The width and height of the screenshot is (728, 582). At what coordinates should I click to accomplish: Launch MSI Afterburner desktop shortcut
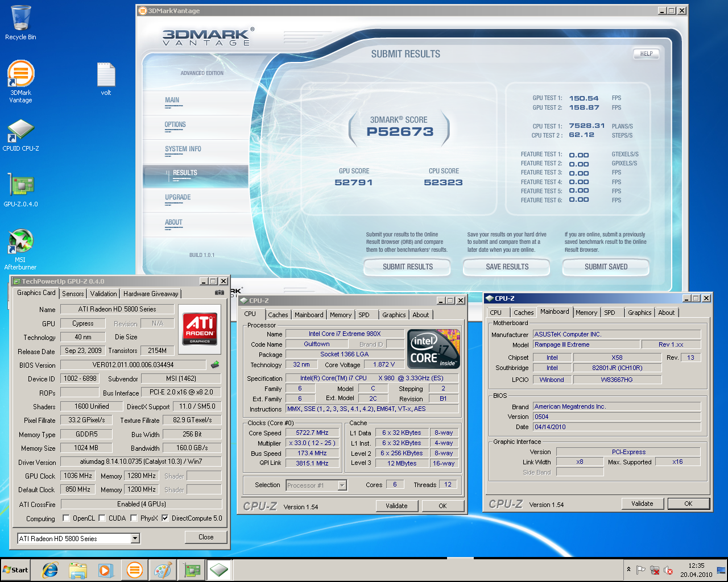point(20,249)
